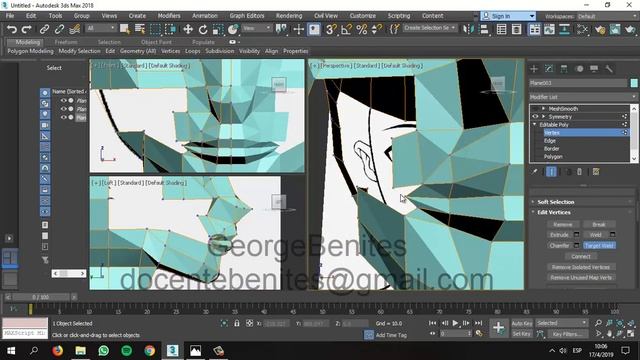This screenshot has width=640, height=360.
Task: Toggle Show End Result button
Action: coord(551,172)
